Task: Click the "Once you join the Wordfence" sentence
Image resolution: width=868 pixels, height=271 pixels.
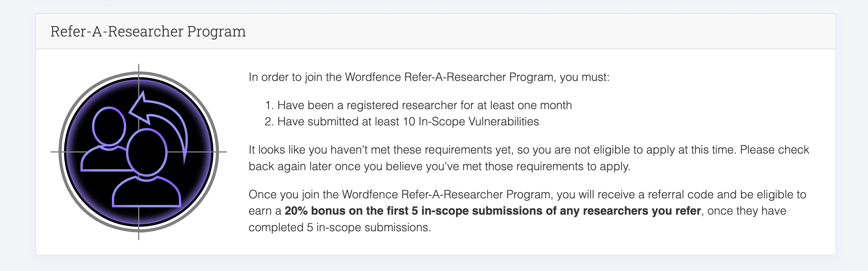Action: [397, 194]
